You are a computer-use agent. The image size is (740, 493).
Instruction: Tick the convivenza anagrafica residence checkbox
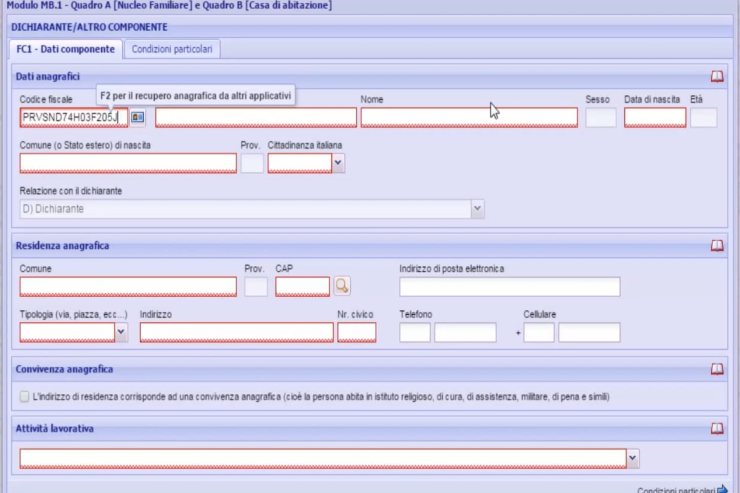pyautogui.click(x=25, y=397)
